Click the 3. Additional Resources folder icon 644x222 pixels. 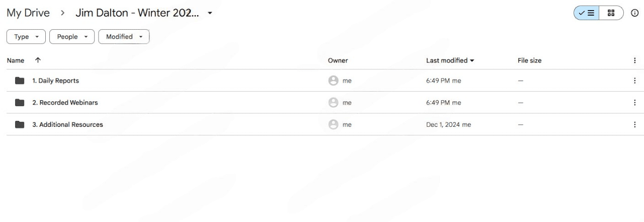(x=20, y=125)
